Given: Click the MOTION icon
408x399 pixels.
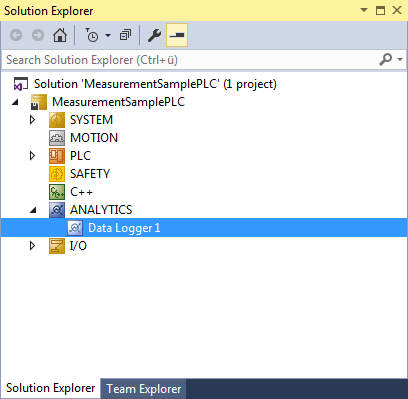Looking at the screenshot, I should coord(57,138).
